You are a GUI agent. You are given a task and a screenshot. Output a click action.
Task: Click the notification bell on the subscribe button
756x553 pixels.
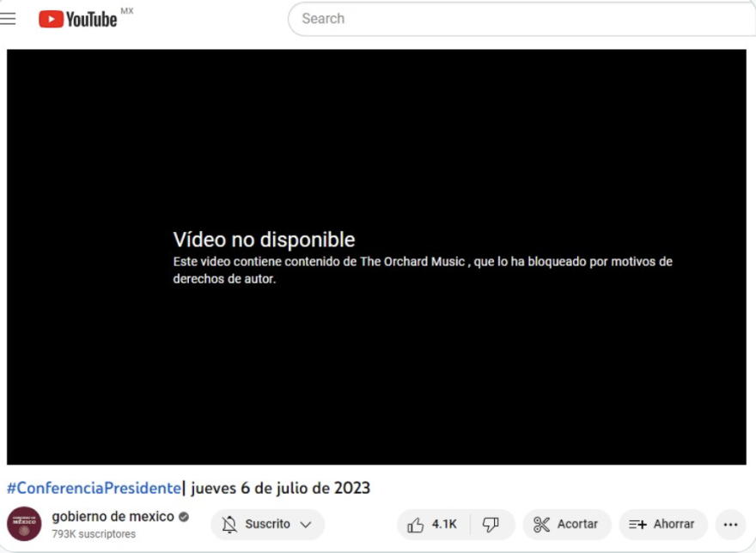[228, 524]
